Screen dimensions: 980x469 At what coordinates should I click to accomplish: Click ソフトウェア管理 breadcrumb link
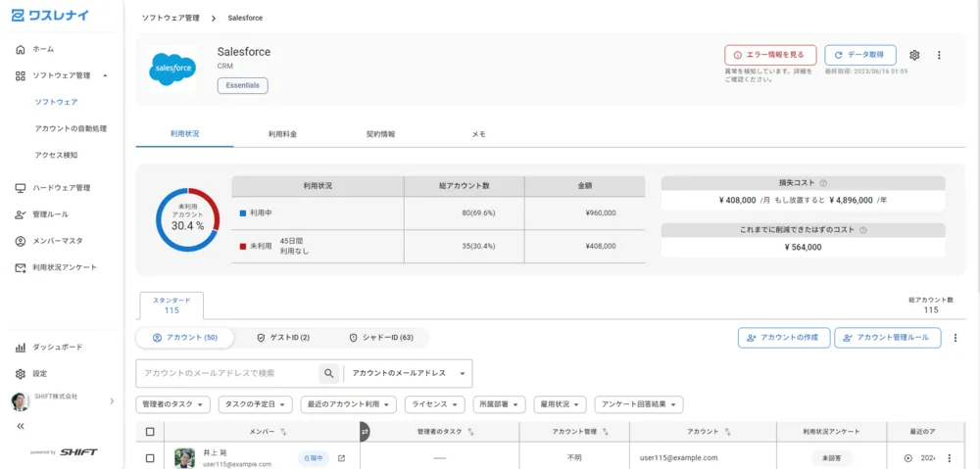(171, 18)
